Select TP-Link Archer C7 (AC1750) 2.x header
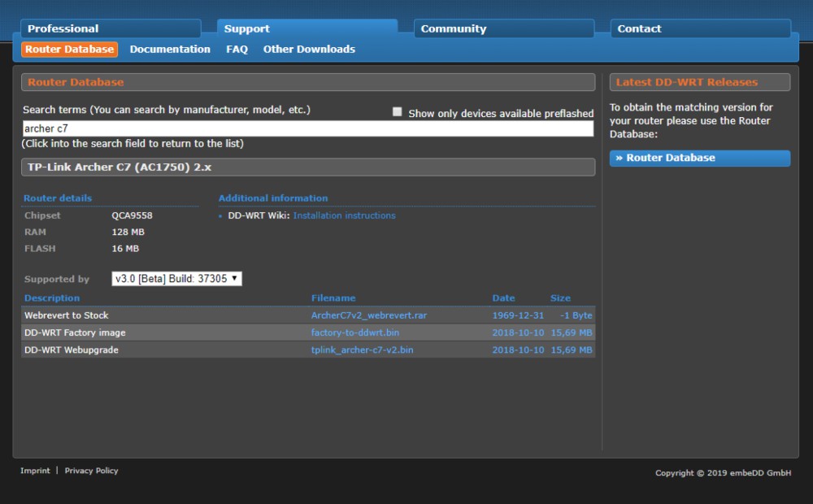This screenshot has height=504, width=813. pyautogui.click(x=308, y=167)
